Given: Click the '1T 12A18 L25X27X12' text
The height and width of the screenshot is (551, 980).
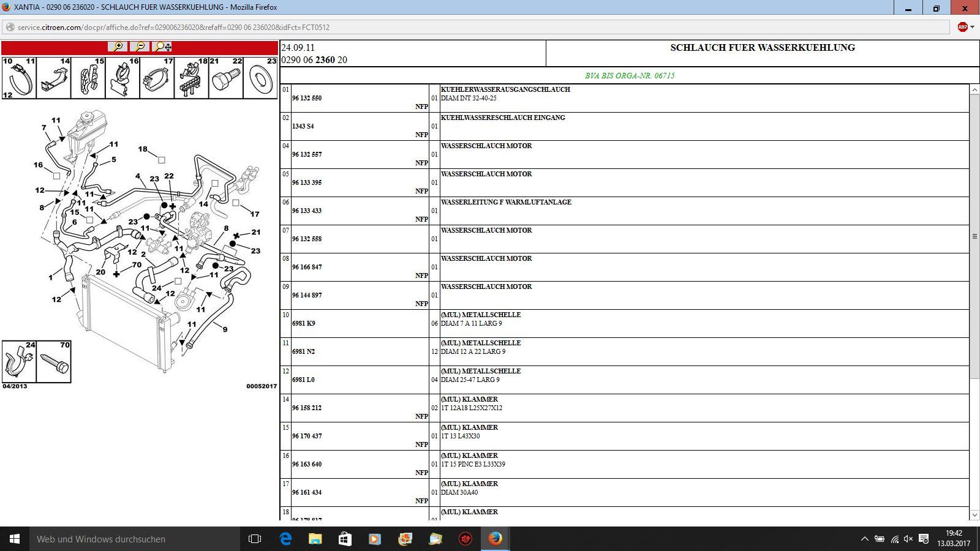Looking at the screenshot, I should pos(471,408).
